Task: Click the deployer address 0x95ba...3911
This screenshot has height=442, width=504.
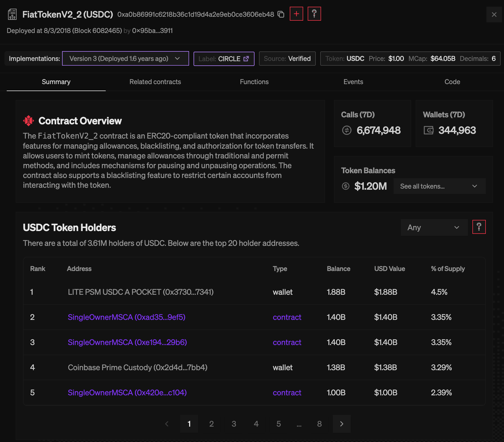Action: tap(152, 31)
